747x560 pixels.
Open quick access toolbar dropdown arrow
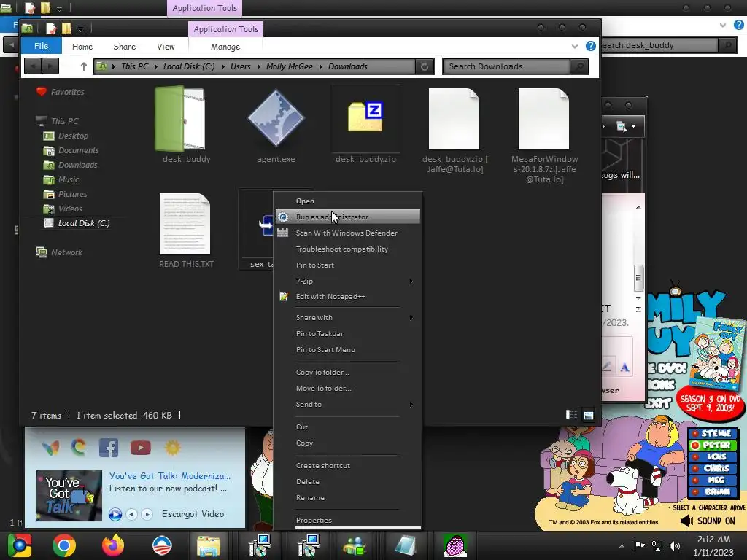[x=80, y=29]
